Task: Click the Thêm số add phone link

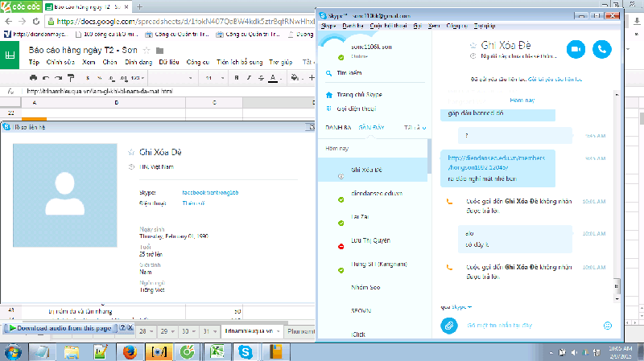Action: click(x=193, y=203)
